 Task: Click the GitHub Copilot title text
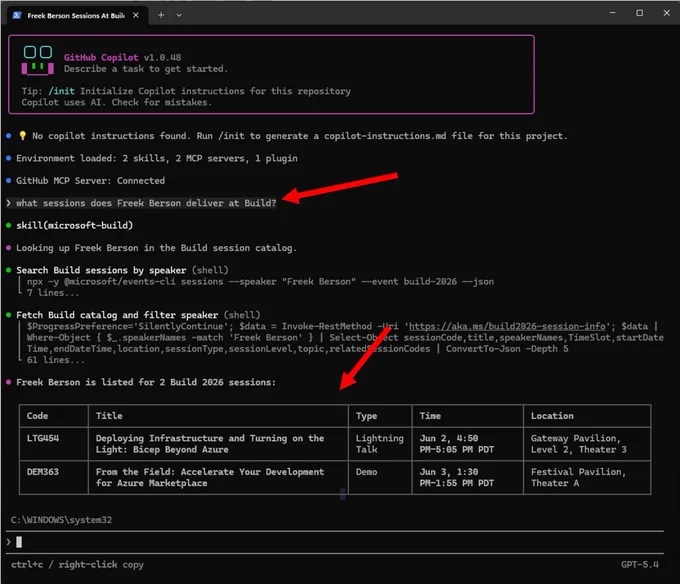(101, 57)
